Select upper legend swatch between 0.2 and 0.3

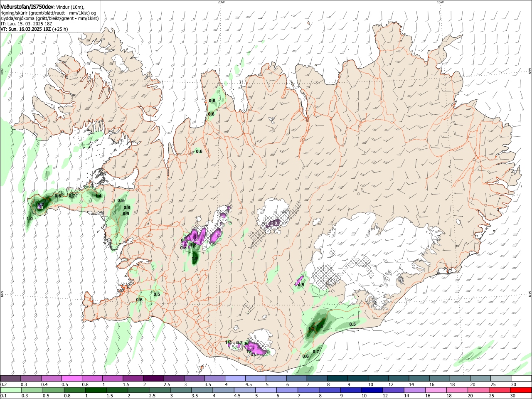10,379
